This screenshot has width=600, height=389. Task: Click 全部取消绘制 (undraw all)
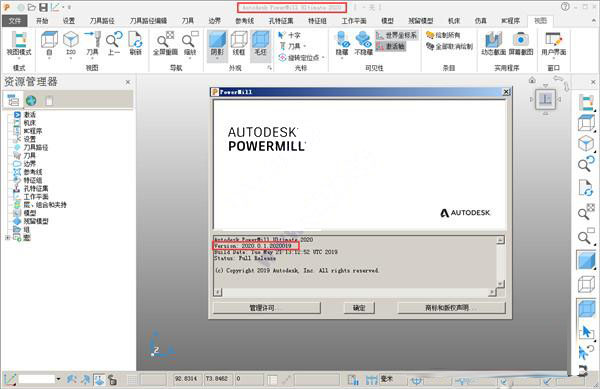[449, 46]
